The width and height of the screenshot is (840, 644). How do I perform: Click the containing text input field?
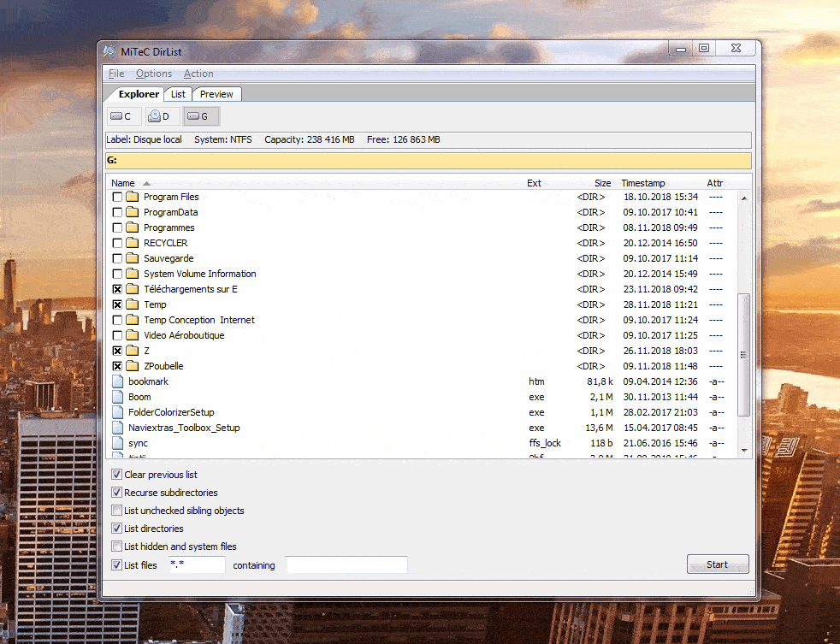(x=347, y=564)
